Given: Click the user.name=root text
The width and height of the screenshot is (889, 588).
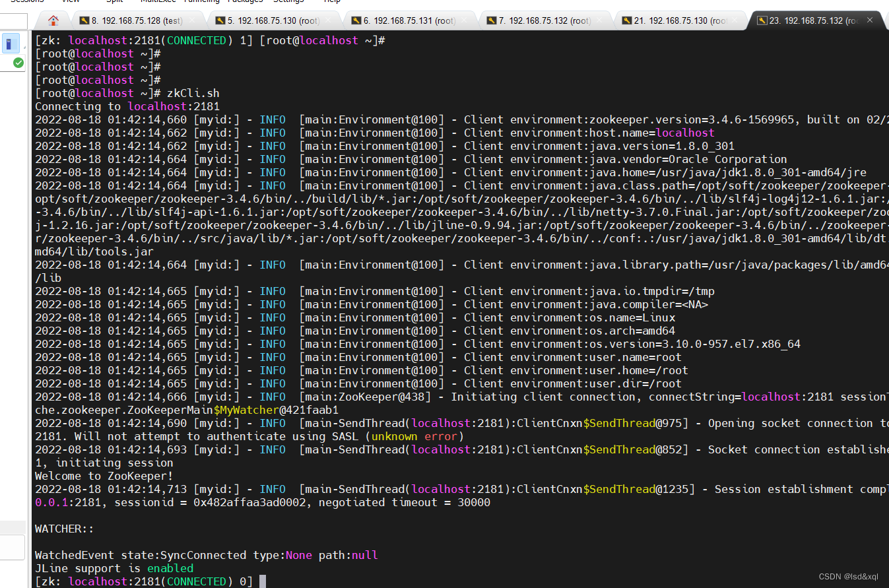Looking at the screenshot, I should coord(635,357).
